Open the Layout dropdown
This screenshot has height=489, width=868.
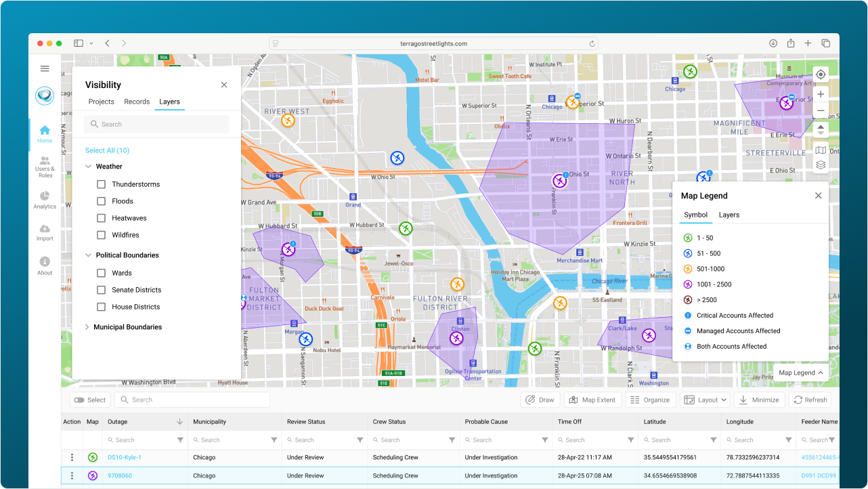coord(705,400)
